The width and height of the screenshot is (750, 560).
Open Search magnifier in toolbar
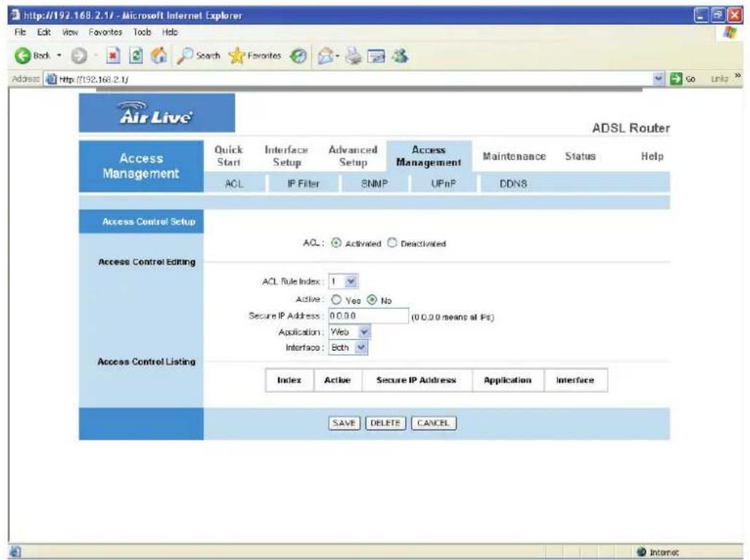(184, 56)
